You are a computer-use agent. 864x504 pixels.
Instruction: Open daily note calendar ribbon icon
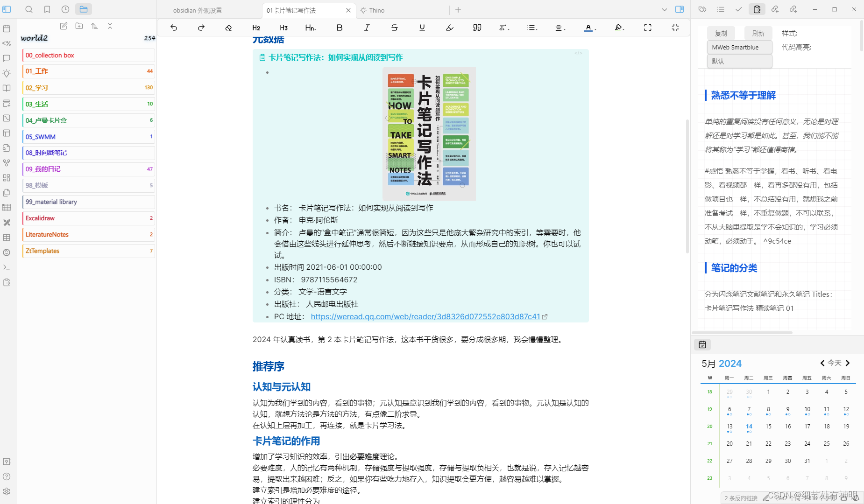point(7,28)
